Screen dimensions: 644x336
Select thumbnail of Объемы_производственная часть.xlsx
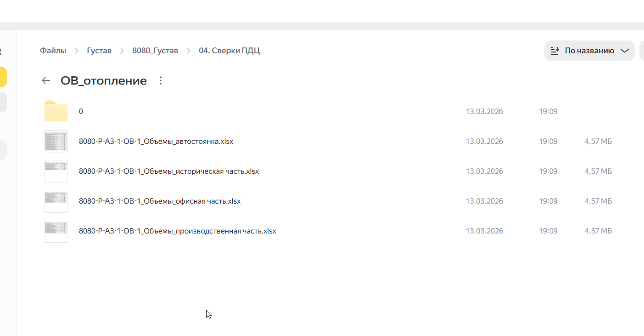point(56,231)
